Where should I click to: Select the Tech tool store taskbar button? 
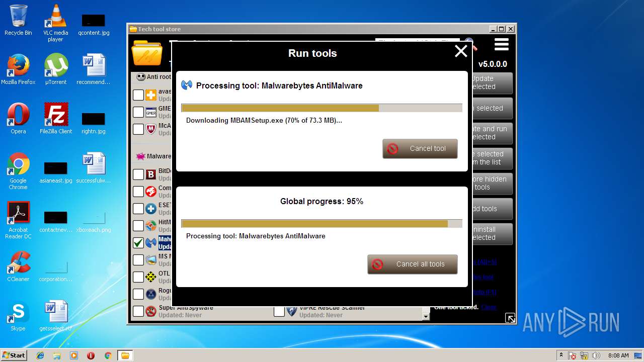coord(125,355)
